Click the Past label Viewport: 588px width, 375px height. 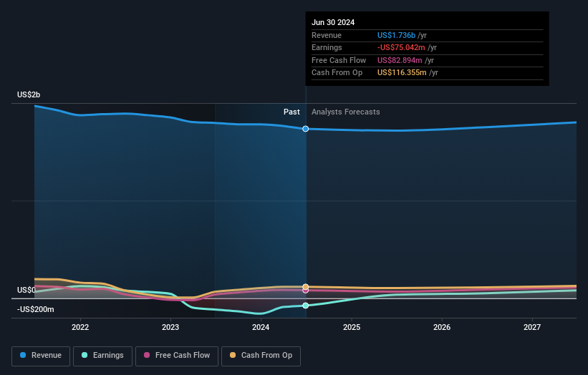coord(291,112)
